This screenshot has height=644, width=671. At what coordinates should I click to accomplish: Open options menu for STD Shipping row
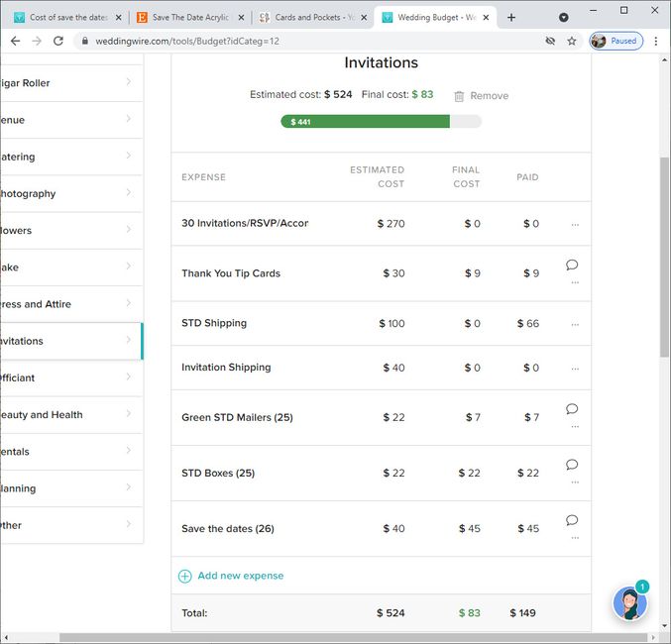pyautogui.click(x=575, y=324)
